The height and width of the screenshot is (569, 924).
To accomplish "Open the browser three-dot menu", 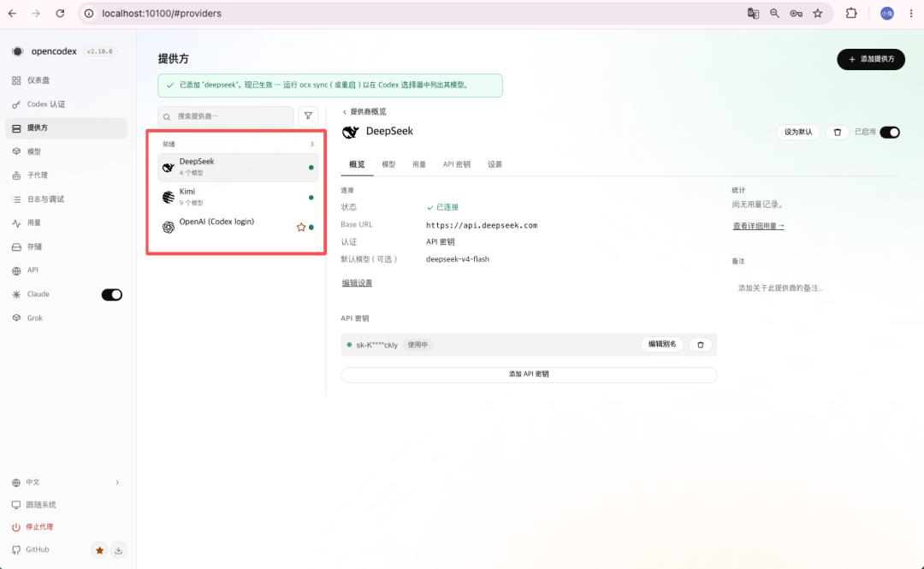I will tap(911, 13).
